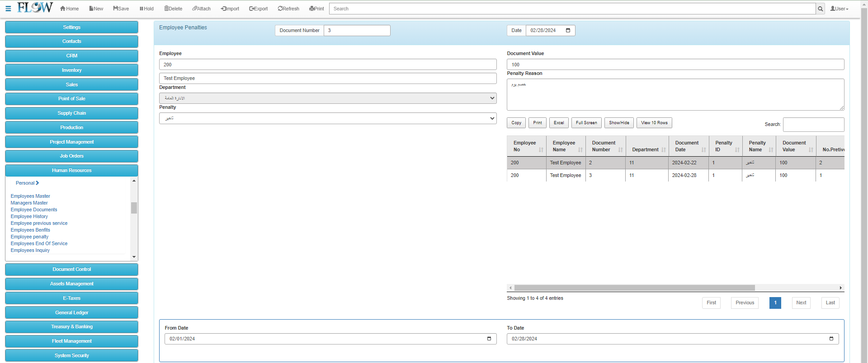Open the User account dropdown
Viewport: 868px width, 363px height.
click(839, 9)
